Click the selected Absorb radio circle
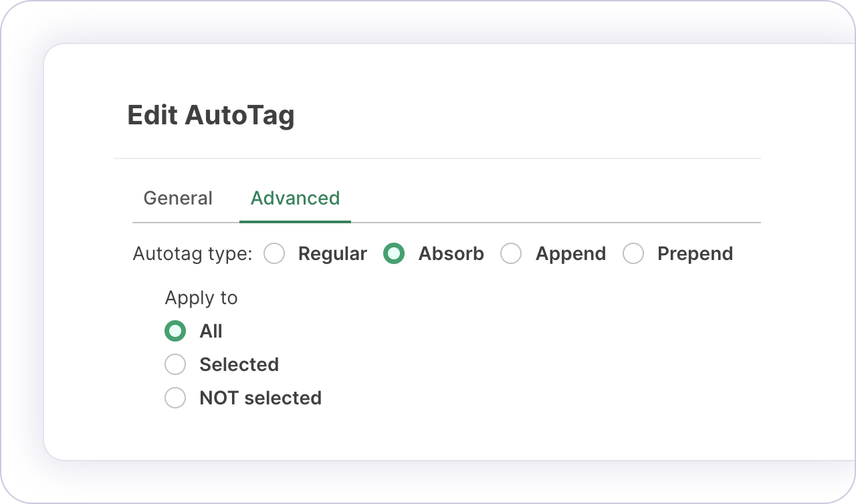 (x=393, y=254)
